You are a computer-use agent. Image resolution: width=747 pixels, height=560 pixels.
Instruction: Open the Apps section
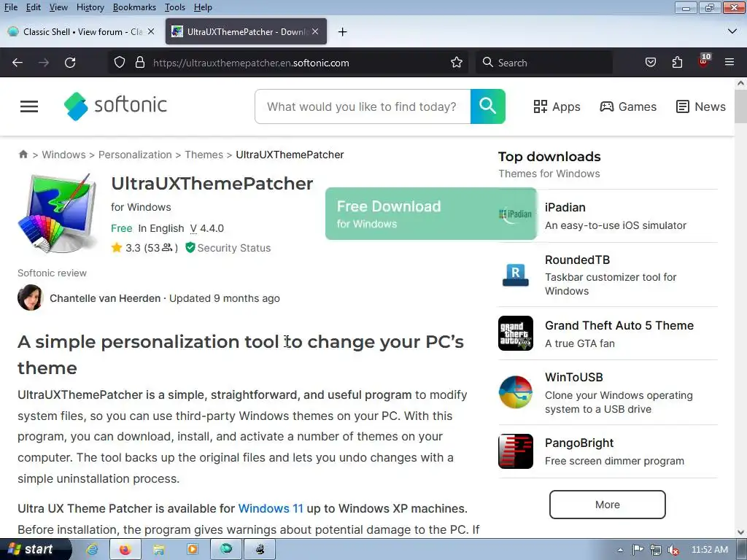[x=557, y=106]
